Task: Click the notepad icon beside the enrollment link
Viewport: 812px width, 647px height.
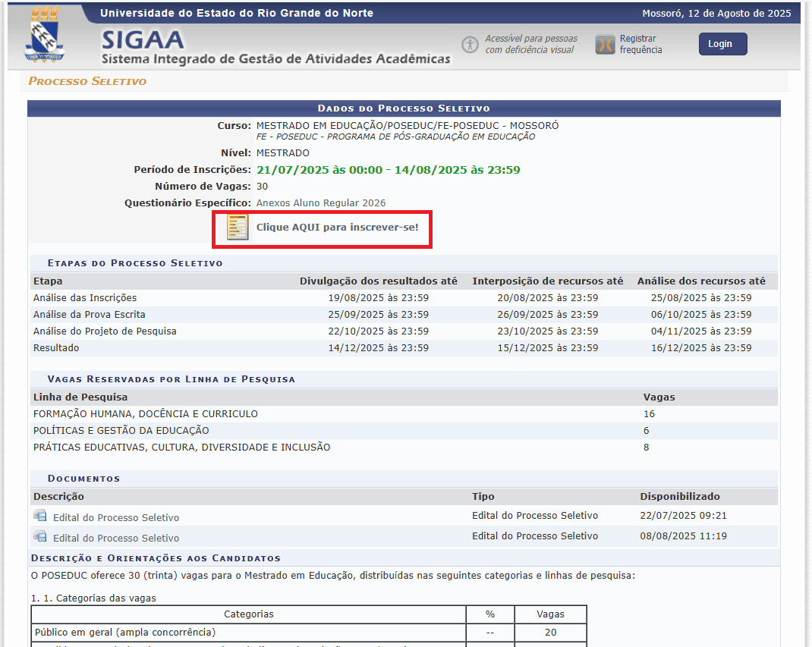Action: [238, 228]
